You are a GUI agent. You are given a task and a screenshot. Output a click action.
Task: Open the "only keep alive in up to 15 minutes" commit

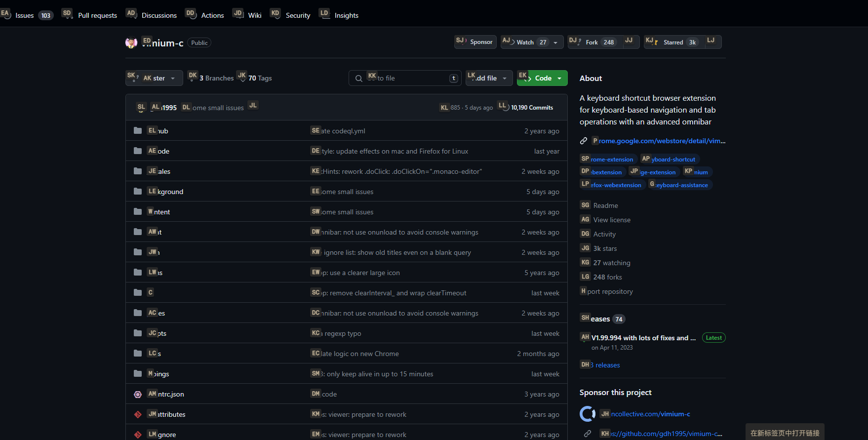point(372,374)
